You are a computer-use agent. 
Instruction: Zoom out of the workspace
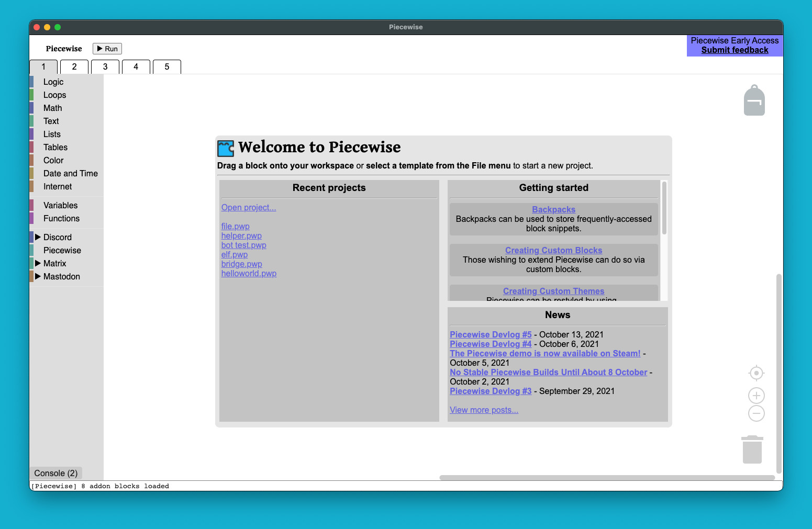tap(756, 413)
